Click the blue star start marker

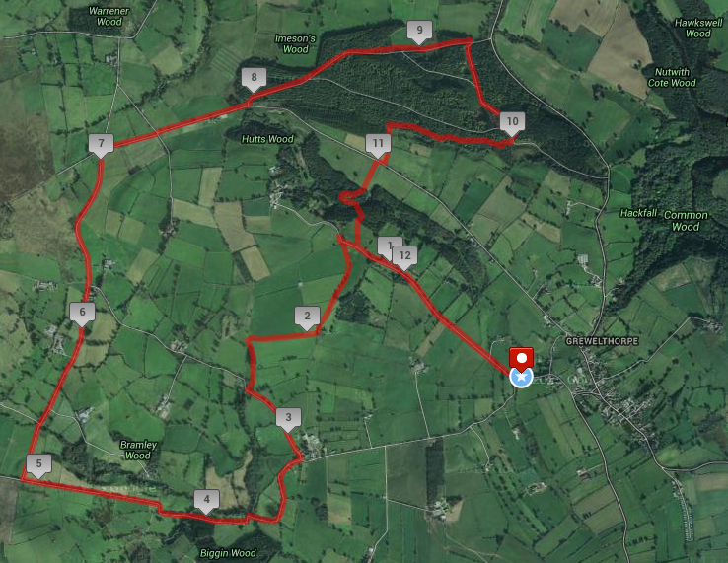(521, 378)
